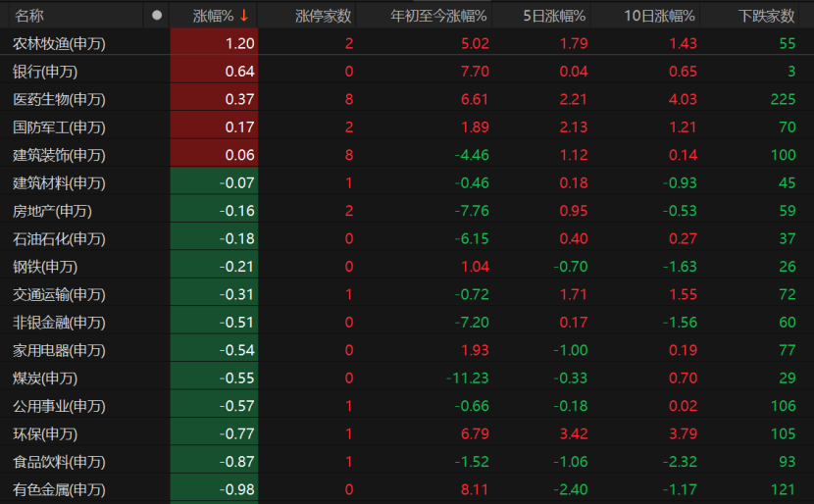The height and width of the screenshot is (504, 814).
Task: Click the red 0.06 cell for 建筑装饰
Action: pyautogui.click(x=238, y=155)
